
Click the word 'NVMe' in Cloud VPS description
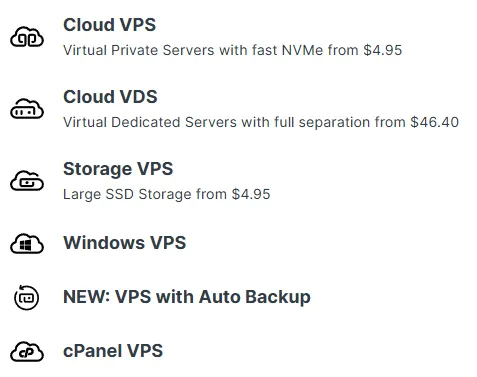(302, 50)
